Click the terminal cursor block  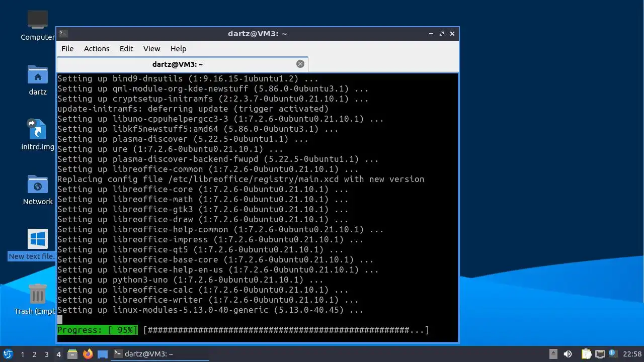(60, 320)
